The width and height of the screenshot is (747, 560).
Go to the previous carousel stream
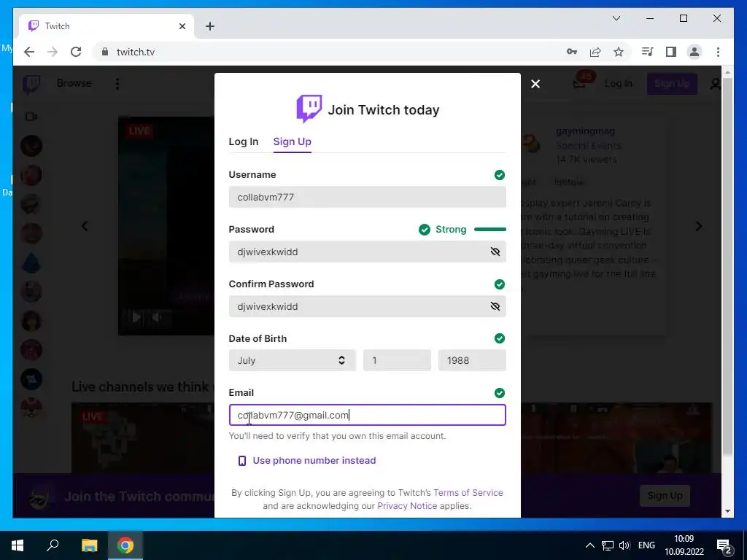coord(85,226)
